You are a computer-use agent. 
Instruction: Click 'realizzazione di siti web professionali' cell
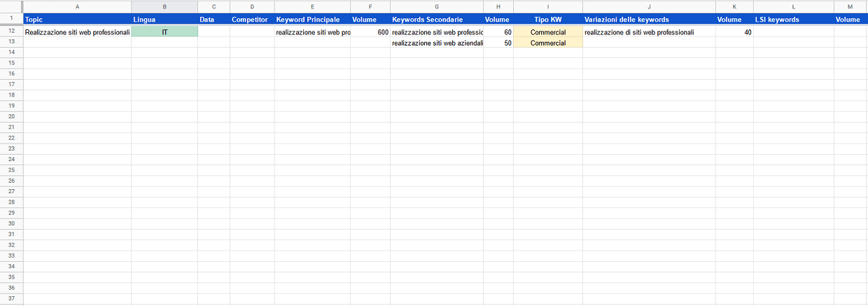coord(648,32)
